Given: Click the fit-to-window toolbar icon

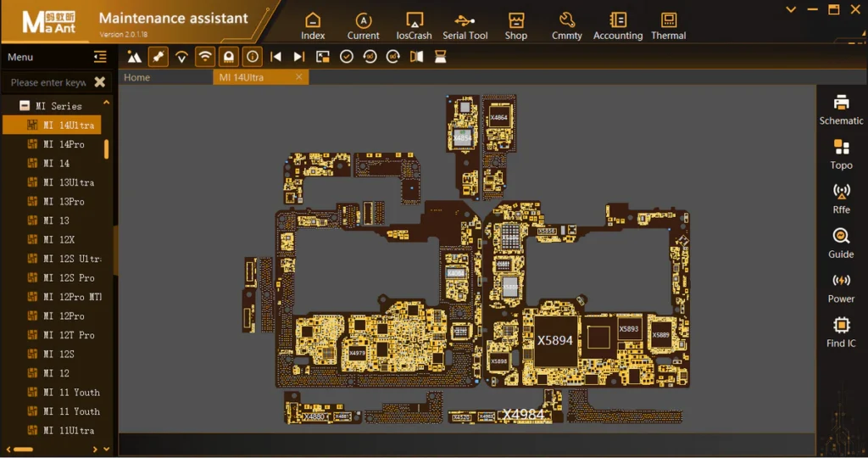Looking at the screenshot, I should pyautogui.click(x=323, y=57).
